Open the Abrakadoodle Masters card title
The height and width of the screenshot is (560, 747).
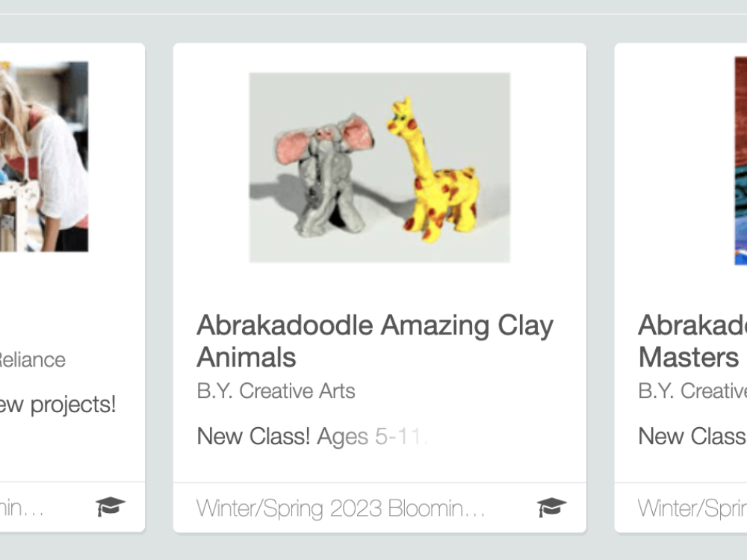[692, 341]
